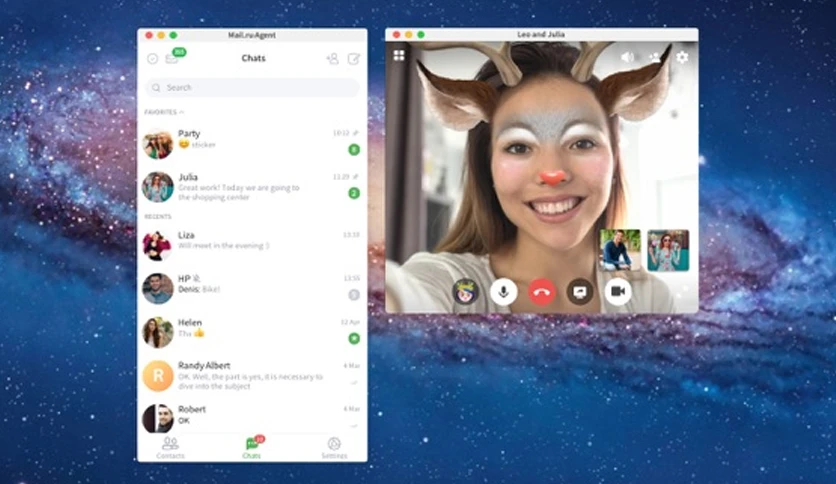Add participant to the video call
836x484 pixels.
point(655,57)
